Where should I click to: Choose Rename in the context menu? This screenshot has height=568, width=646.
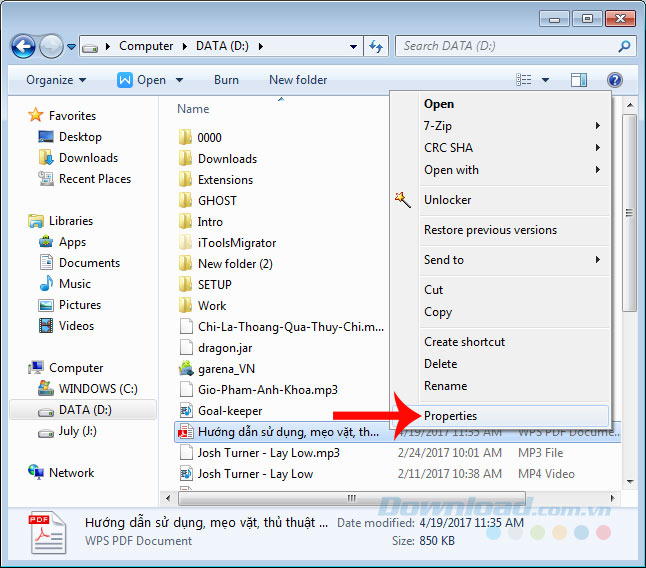pyautogui.click(x=445, y=386)
